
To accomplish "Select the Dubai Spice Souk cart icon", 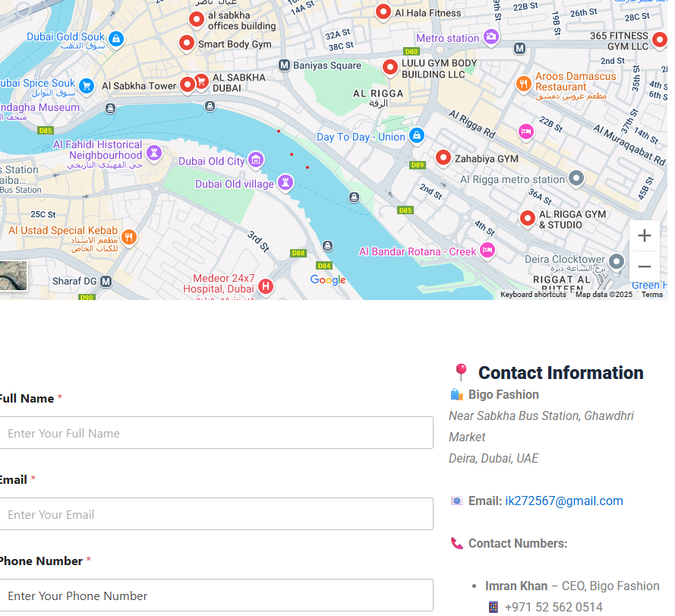I will [x=87, y=86].
